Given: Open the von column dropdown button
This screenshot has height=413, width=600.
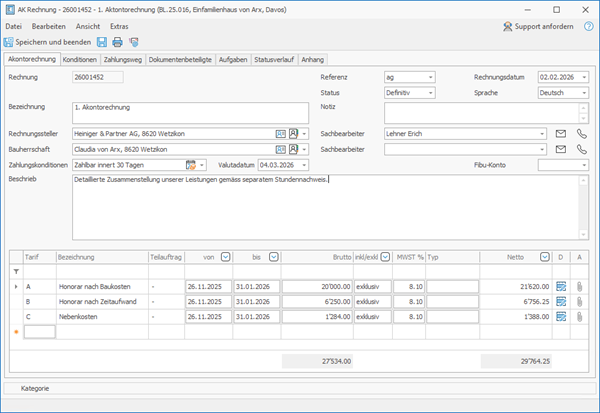Looking at the screenshot, I should click(x=226, y=257).
